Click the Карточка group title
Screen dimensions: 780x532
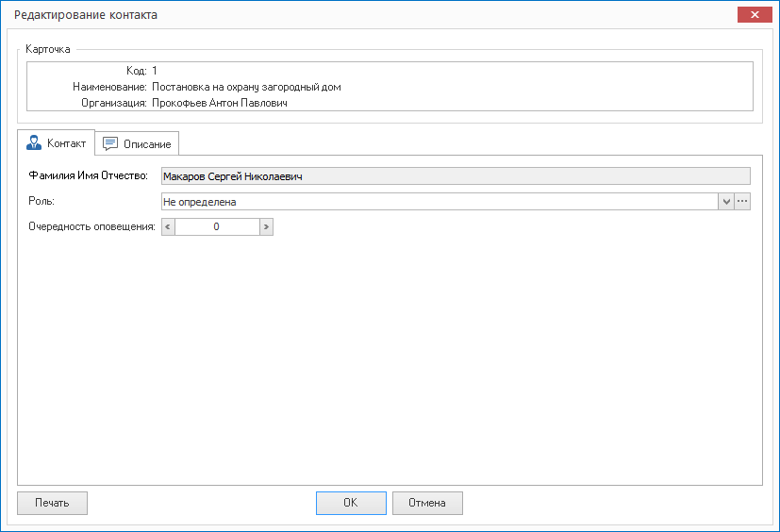coord(48,49)
